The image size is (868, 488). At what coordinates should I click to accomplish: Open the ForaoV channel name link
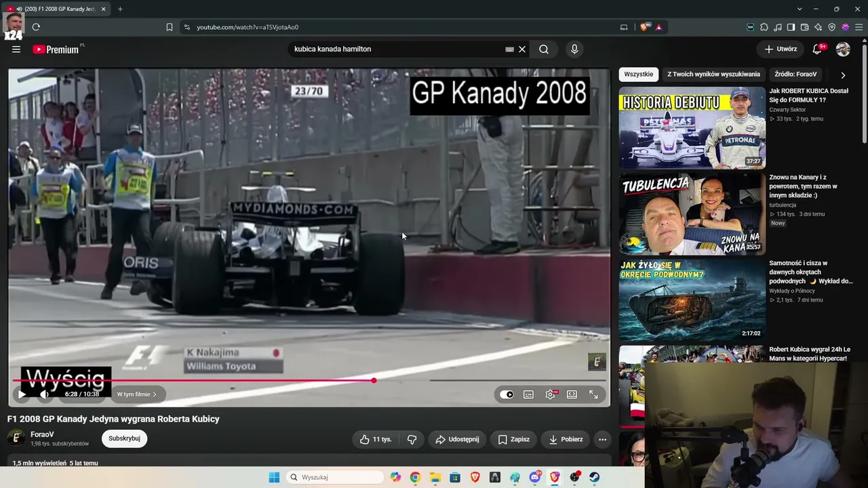(42, 434)
